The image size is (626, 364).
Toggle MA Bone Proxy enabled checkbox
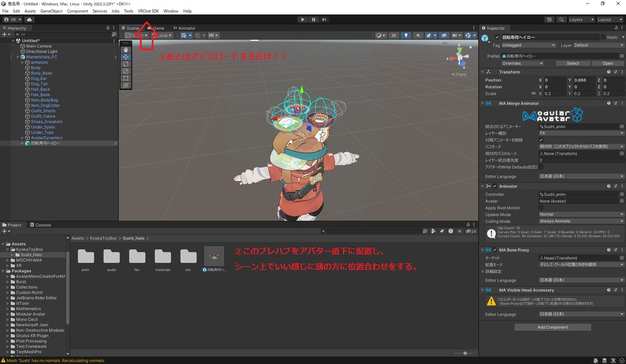tap(495, 250)
